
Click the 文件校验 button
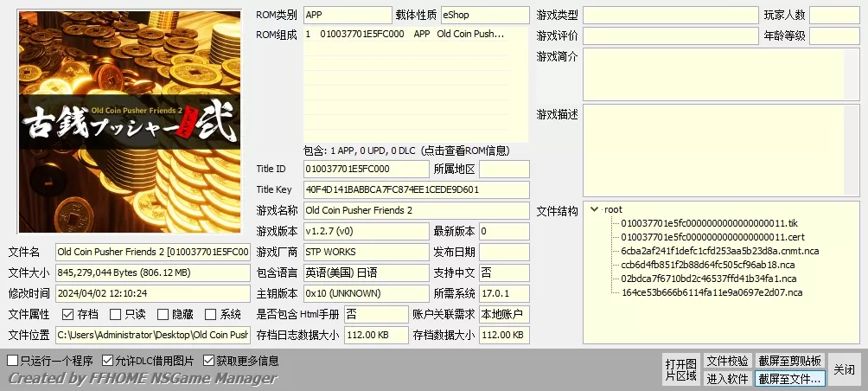click(727, 361)
